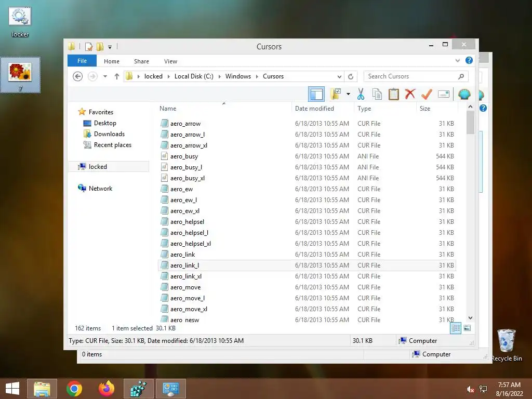Click the scroll down arrow of file list

click(x=470, y=318)
